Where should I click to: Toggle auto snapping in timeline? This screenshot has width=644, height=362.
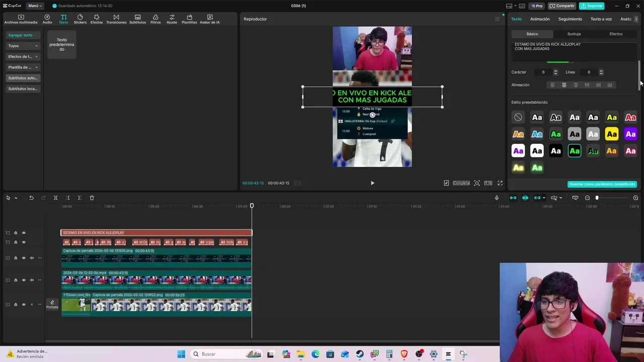525,198
